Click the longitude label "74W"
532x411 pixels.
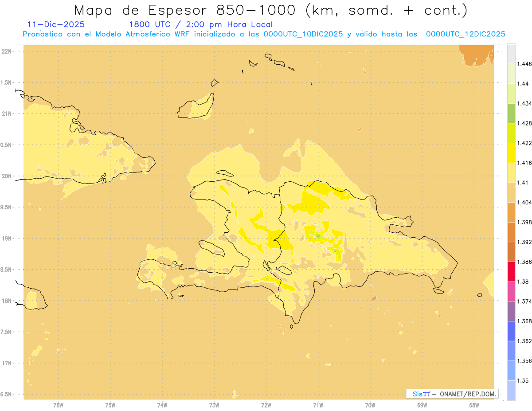[x=162, y=405]
